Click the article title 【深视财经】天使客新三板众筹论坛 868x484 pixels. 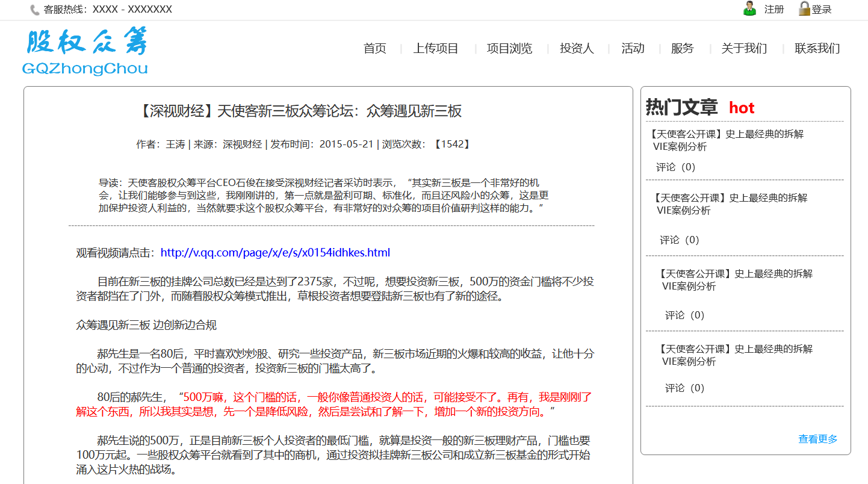click(300, 111)
